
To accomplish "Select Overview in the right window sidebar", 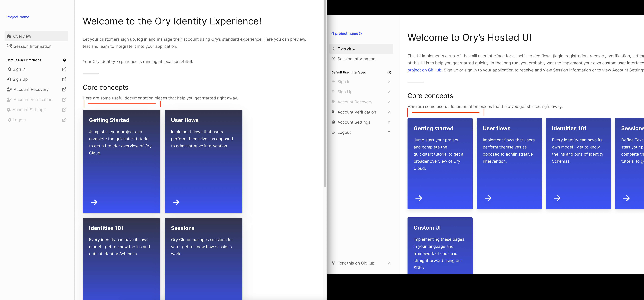I will click(361, 49).
